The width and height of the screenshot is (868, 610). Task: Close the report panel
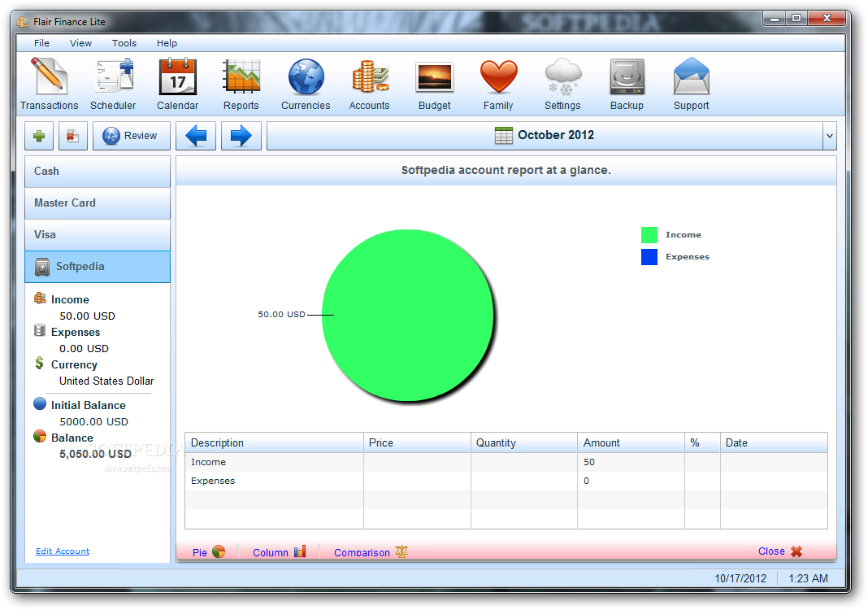[x=780, y=551]
